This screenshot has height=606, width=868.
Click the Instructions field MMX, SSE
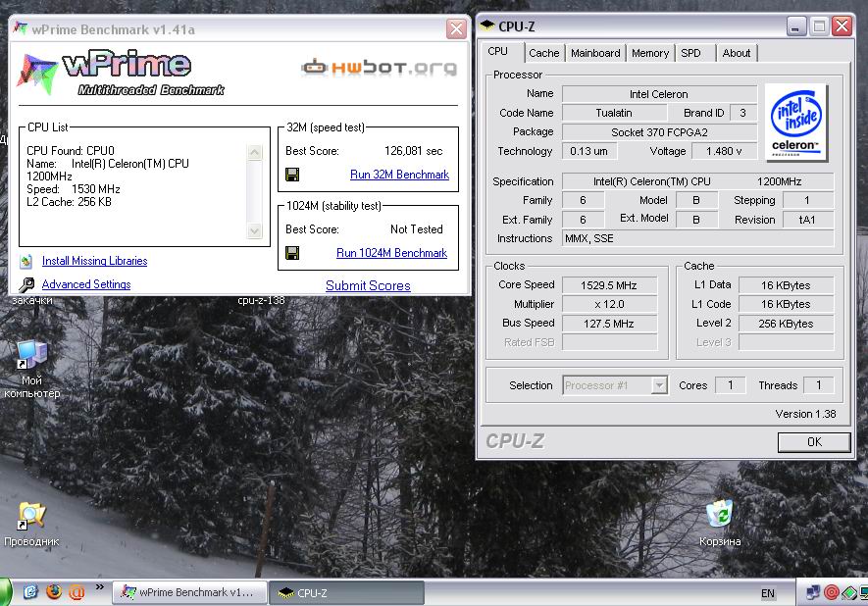697,238
